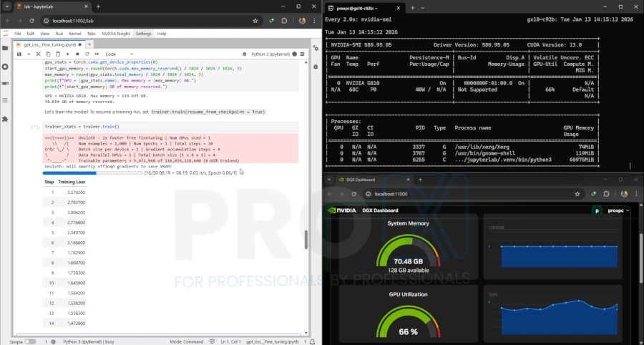Open the Kernel menu
This screenshot has width=644, height=345.
74,34
